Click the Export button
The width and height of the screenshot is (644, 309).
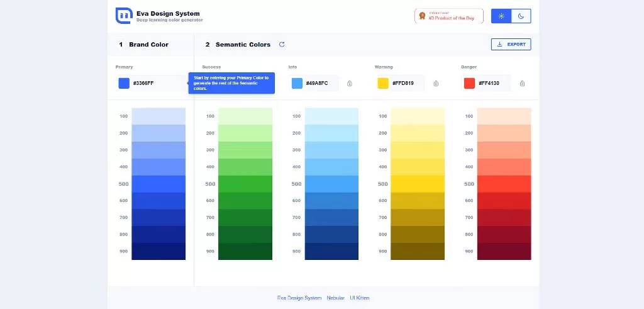tap(511, 45)
